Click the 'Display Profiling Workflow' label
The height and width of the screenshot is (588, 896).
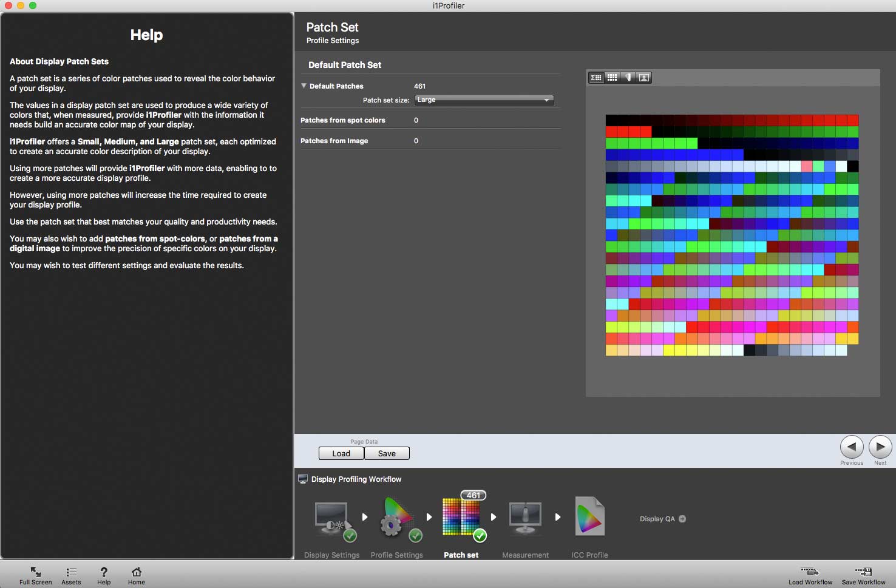pyautogui.click(x=356, y=479)
